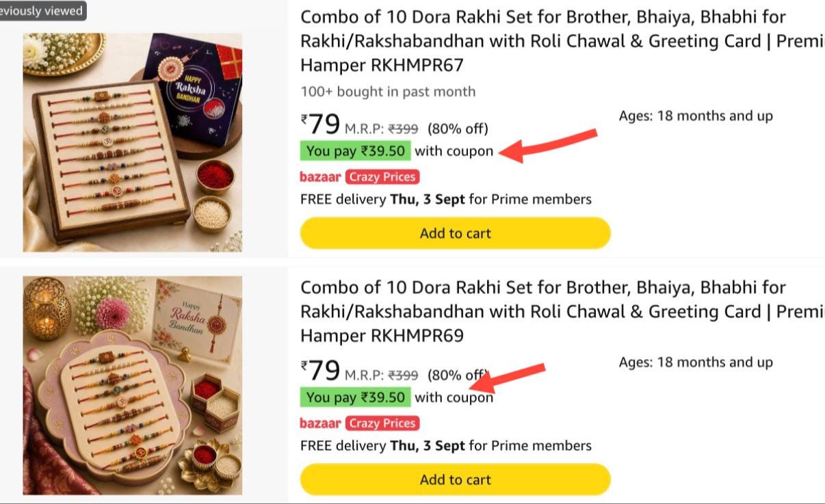The width and height of the screenshot is (825, 504).
Task: Click the bazaar logo on first listing
Action: click(x=320, y=177)
